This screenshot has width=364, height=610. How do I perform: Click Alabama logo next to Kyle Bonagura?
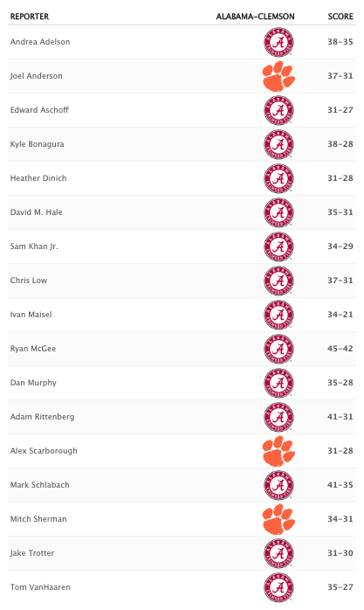point(278,144)
